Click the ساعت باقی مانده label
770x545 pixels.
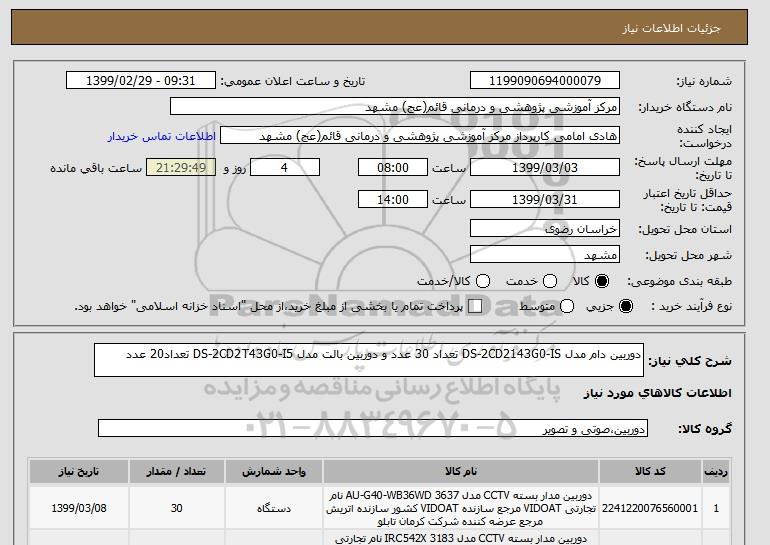pos(96,168)
